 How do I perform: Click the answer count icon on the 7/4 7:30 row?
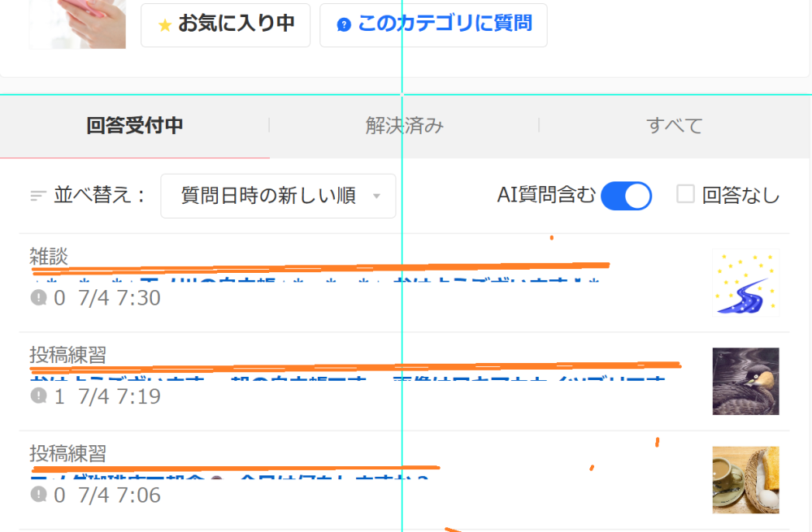coord(39,297)
